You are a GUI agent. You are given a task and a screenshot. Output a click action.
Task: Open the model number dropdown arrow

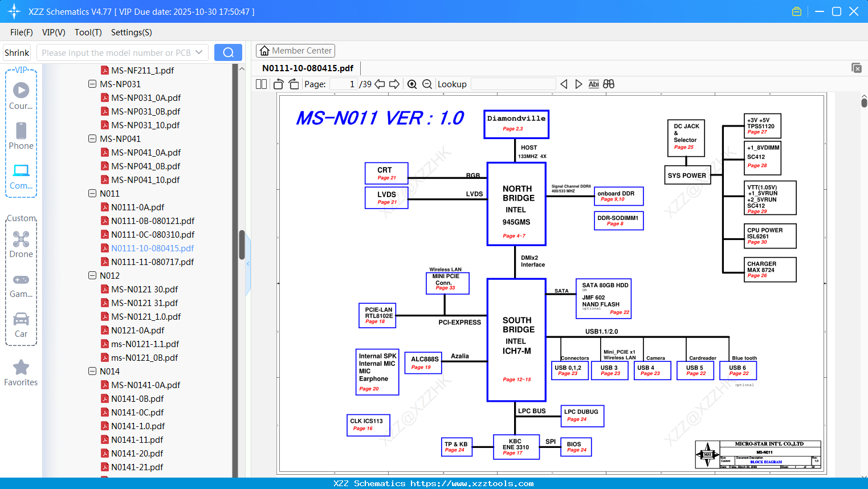[x=199, y=52]
